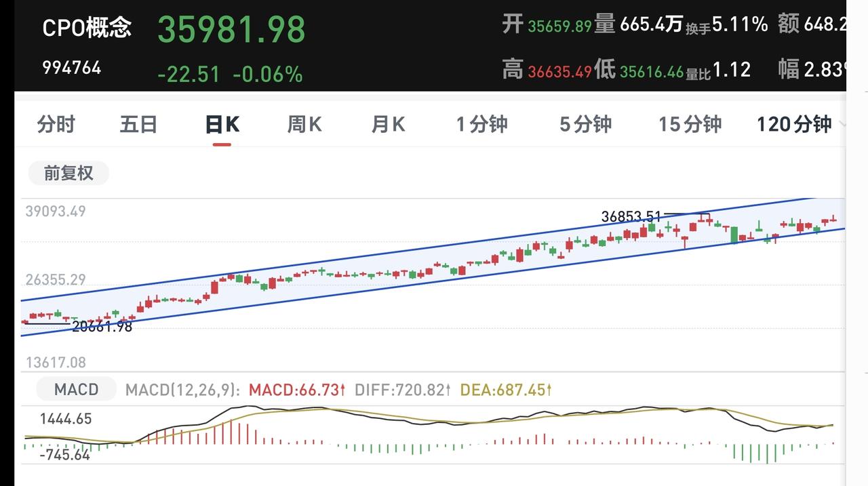This screenshot has height=486, width=868.
Task: Select the 36853.51 high price marker
Action: coord(631,217)
